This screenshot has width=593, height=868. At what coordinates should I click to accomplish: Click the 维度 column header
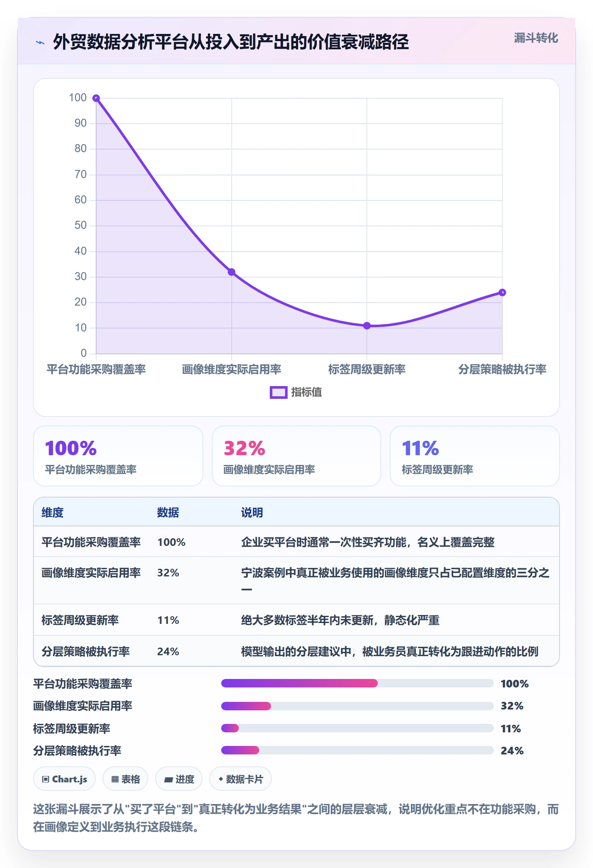(53, 512)
